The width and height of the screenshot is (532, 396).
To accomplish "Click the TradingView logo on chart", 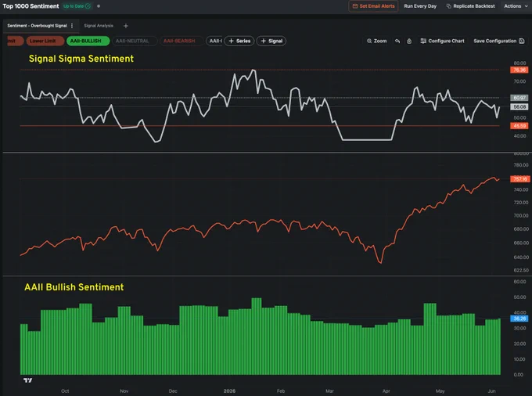I will click(28, 380).
